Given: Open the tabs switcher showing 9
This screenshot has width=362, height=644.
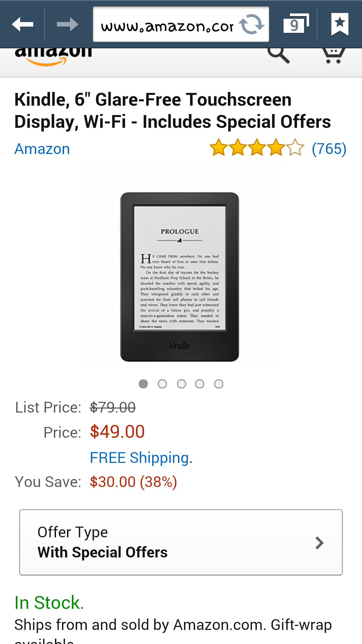Looking at the screenshot, I should pos(296,24).
